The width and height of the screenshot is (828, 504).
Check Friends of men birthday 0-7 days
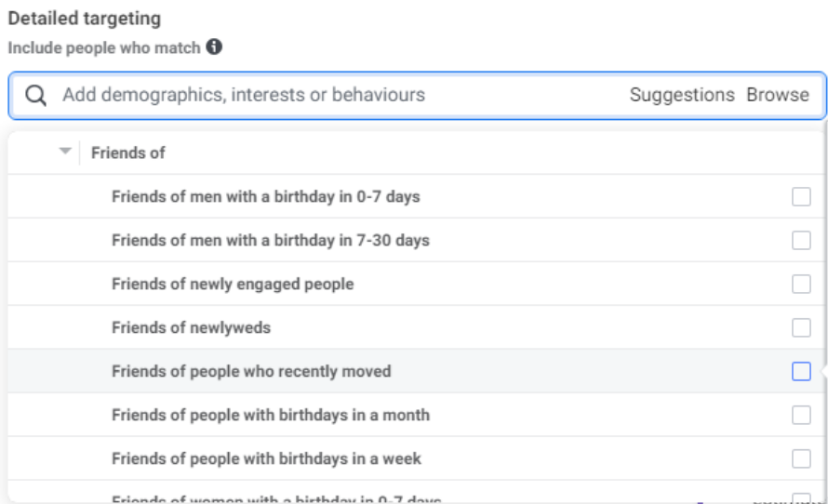point(801,196)
